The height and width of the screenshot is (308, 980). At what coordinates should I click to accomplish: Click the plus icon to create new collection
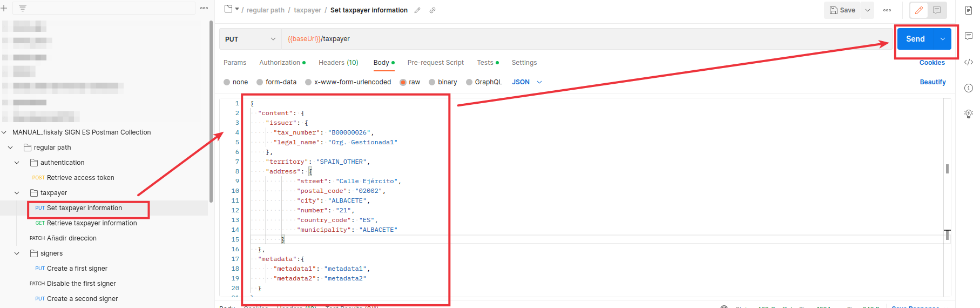[4, 8]
